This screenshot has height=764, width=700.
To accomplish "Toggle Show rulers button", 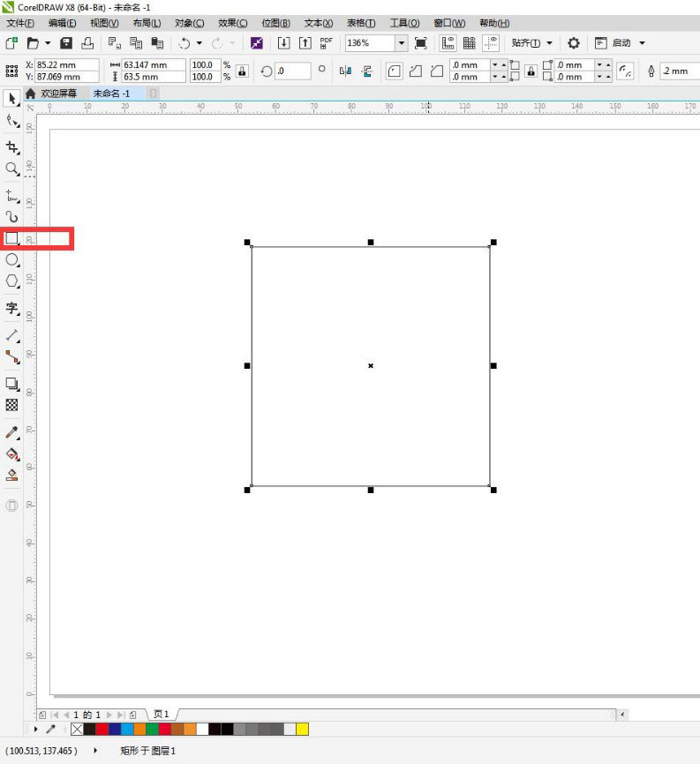I will pyautogui.click(x=448, y=43).
